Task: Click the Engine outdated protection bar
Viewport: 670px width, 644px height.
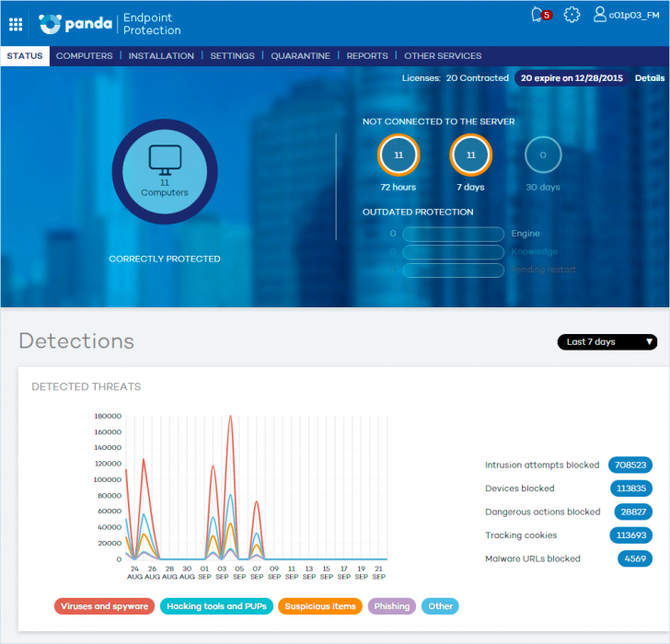Action: coord(454,234)
